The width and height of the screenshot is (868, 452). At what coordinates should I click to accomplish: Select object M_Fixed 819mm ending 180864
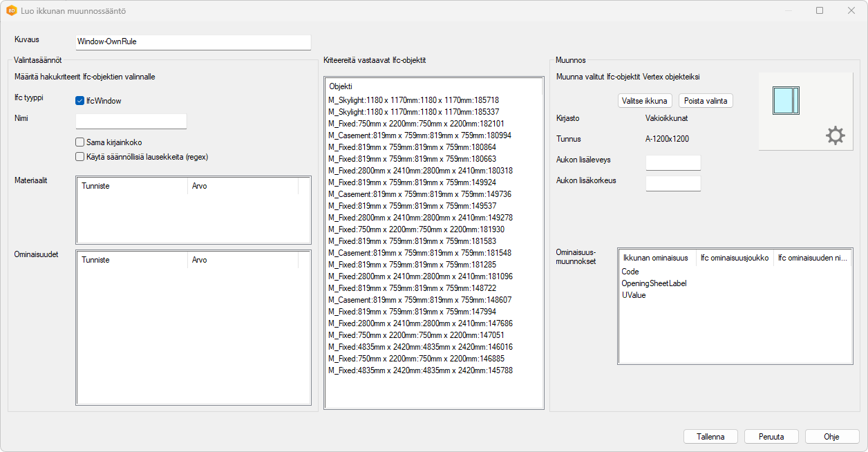[x=412, y=147]
